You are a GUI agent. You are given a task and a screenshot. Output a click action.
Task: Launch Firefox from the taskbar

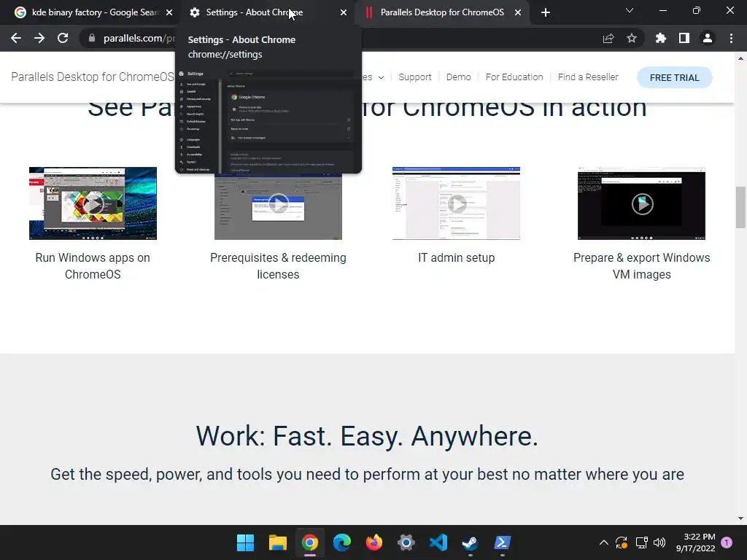(374, 542)
